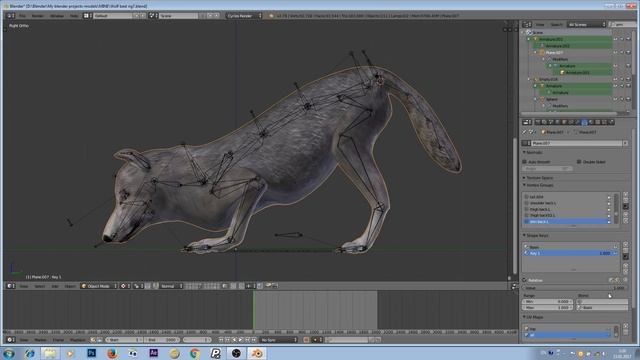This screenshot has height=360, width=640.
Task: Click the Chrome icon in the taskbar
Action: click(x=195, y=353)
